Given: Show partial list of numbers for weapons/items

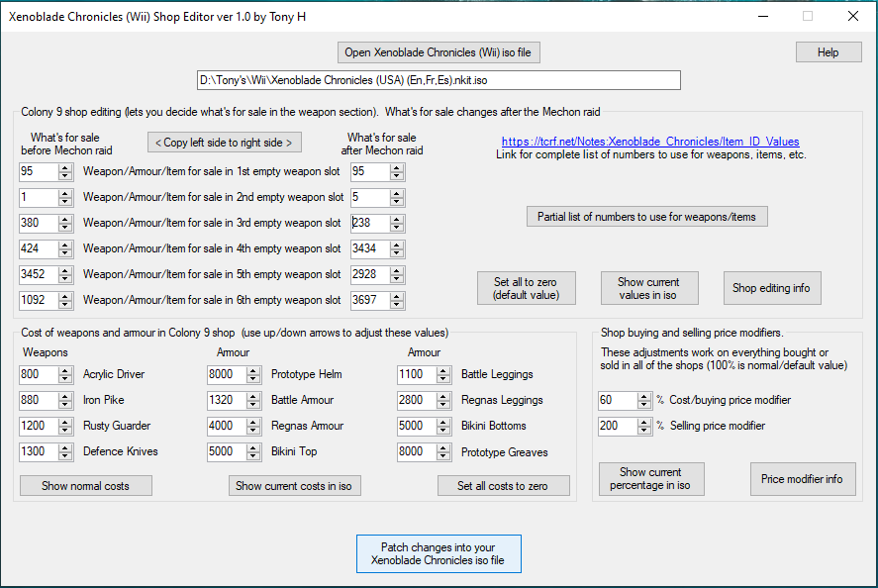Looking at the screenshot, I should [646, 217].
